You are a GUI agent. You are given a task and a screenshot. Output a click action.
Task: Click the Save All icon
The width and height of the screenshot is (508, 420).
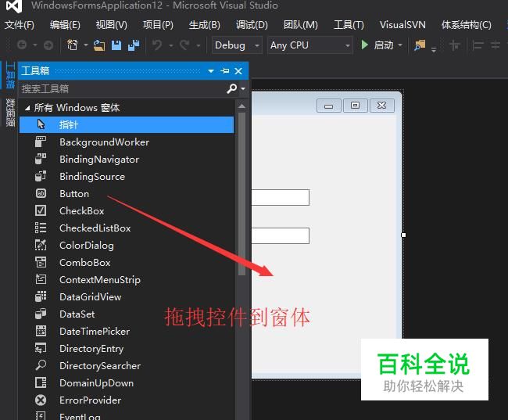pyautogui.click(x=134, y=45)
